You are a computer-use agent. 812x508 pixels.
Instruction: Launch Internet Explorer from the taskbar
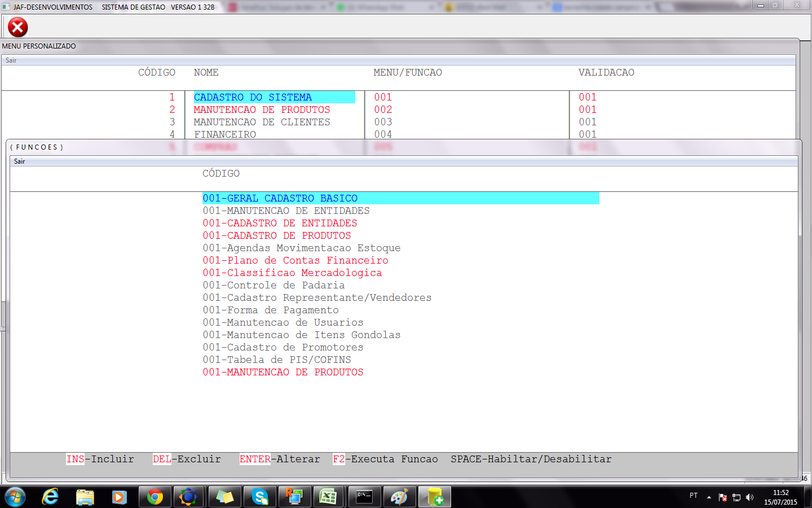[51, 497]
